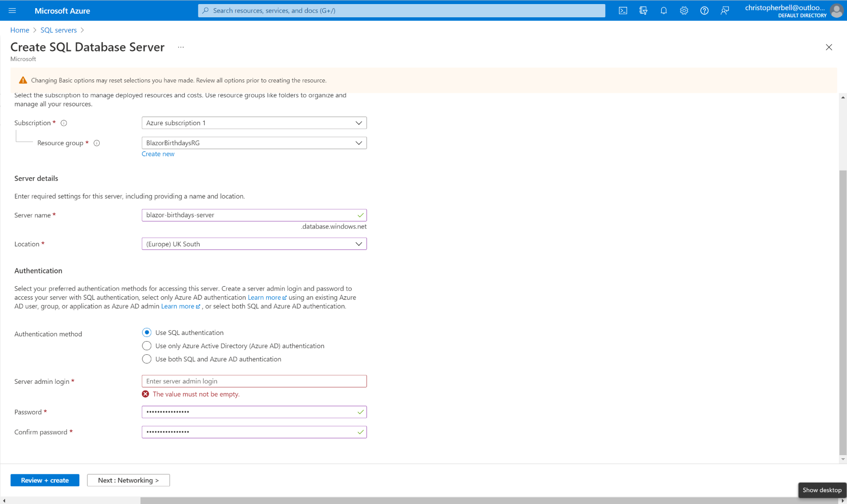Go to Home via breadcrumb
The width and height of the screenshot is (847, 504).
point(20,30)
